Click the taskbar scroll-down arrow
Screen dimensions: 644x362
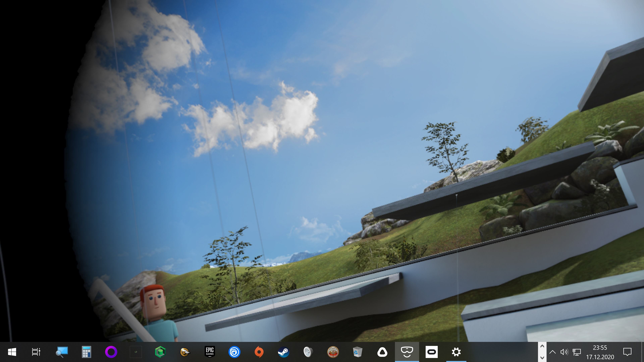(542, 358)
